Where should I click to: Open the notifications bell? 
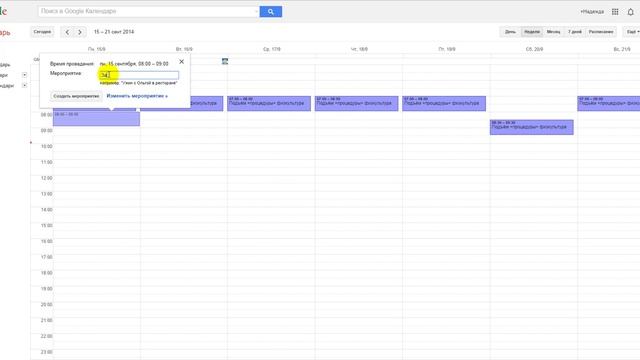point(630,12)
